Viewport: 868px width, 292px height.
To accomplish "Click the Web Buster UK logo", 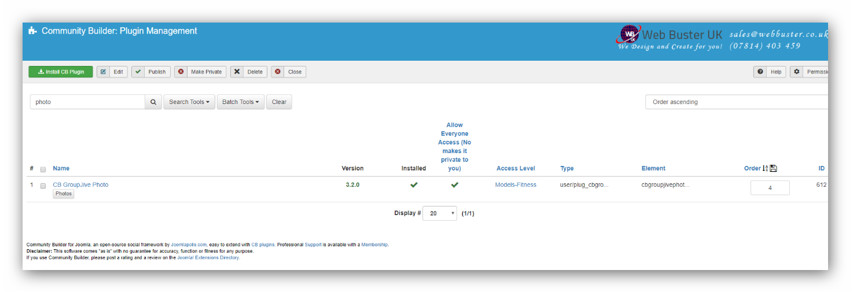I will pos(670,38).
